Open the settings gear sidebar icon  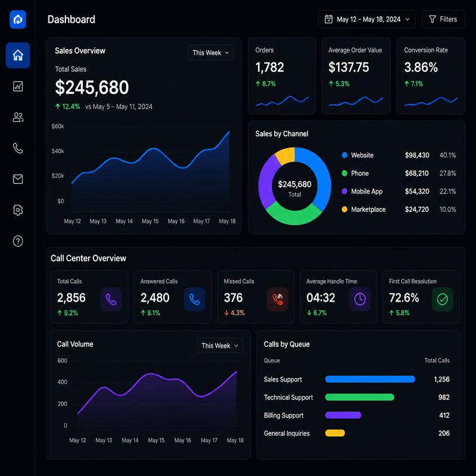18,210
